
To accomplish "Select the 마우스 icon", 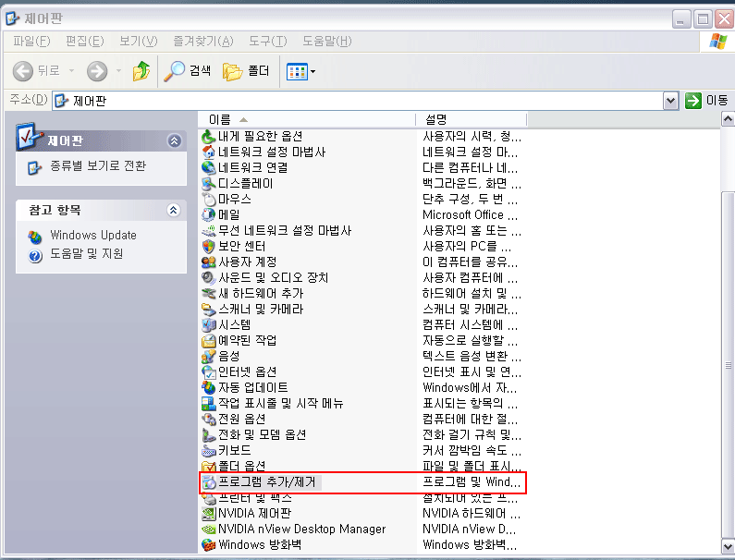I will (x=208, y=200).
